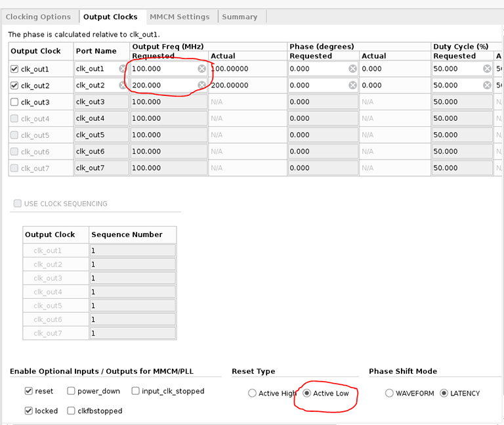Toggle the power_down optional input
Viewport: 504px width, 425px height.
point(70,391)
